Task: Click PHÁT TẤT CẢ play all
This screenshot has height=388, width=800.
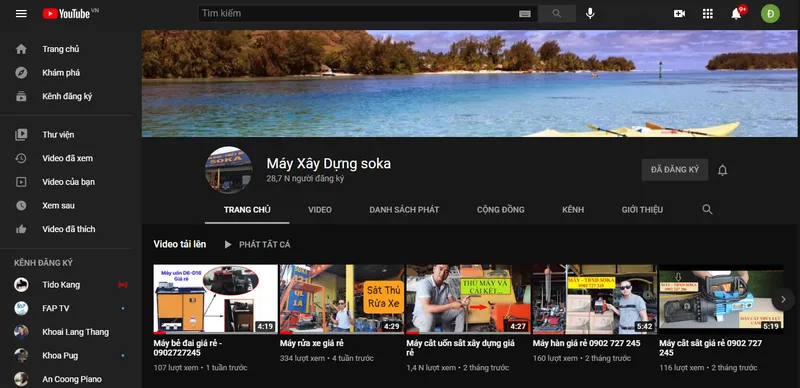Action: [x=258, y=245]
